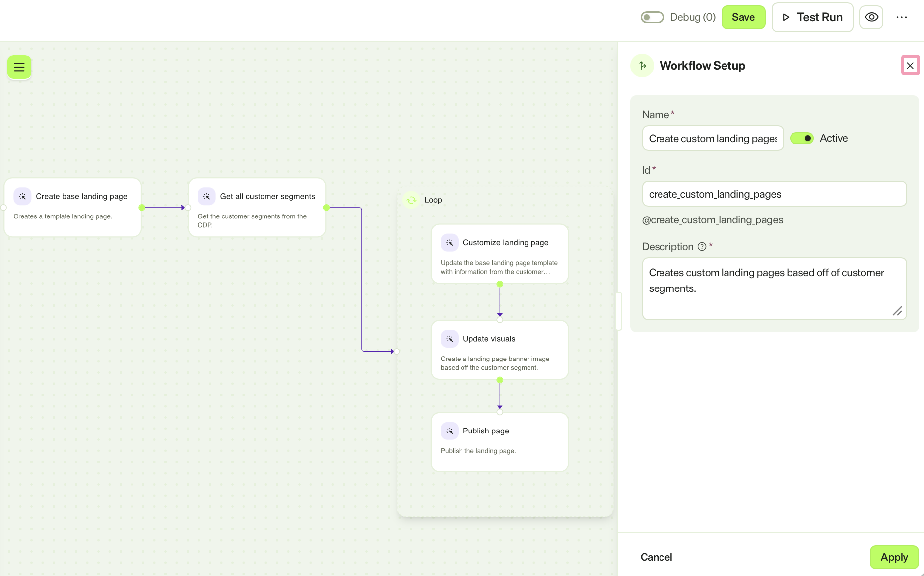Click the Description text area
This screenshot has height=576, width=924.
[774, 288]
